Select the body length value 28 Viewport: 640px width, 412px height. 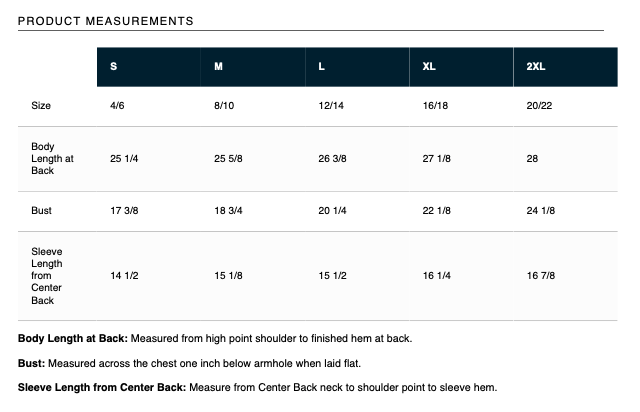(532, 158)
